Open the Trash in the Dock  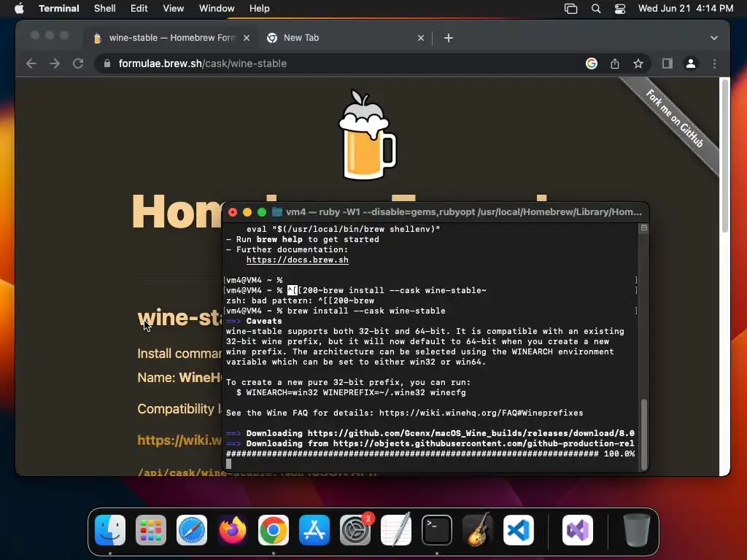[x=636, y=530]
